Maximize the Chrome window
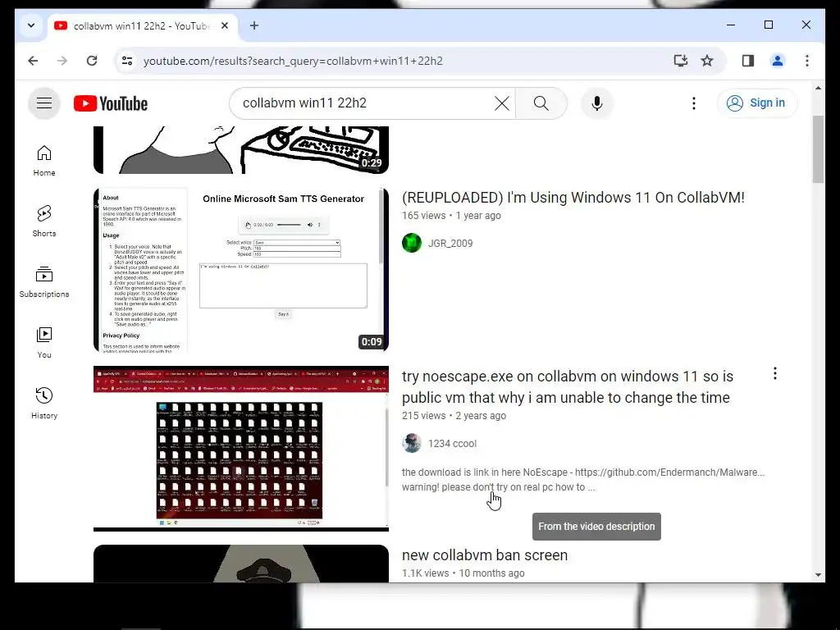 tap(768, 25)
